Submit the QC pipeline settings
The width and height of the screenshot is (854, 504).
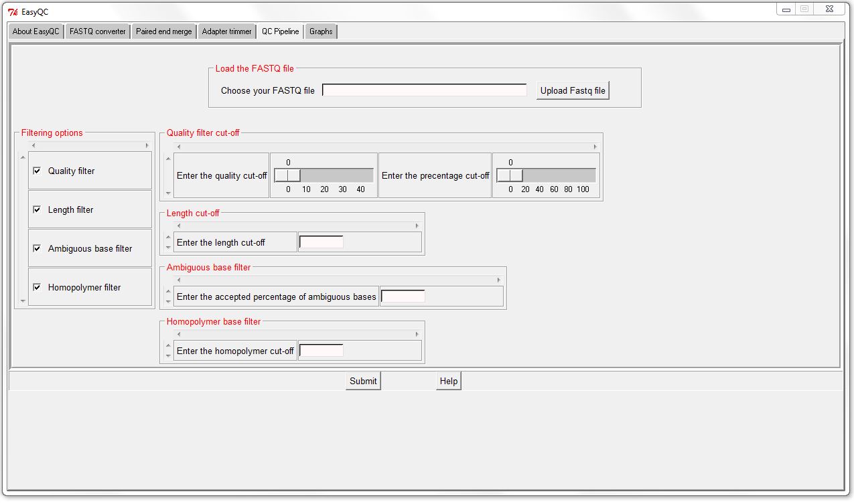click(x=363, y=381)
